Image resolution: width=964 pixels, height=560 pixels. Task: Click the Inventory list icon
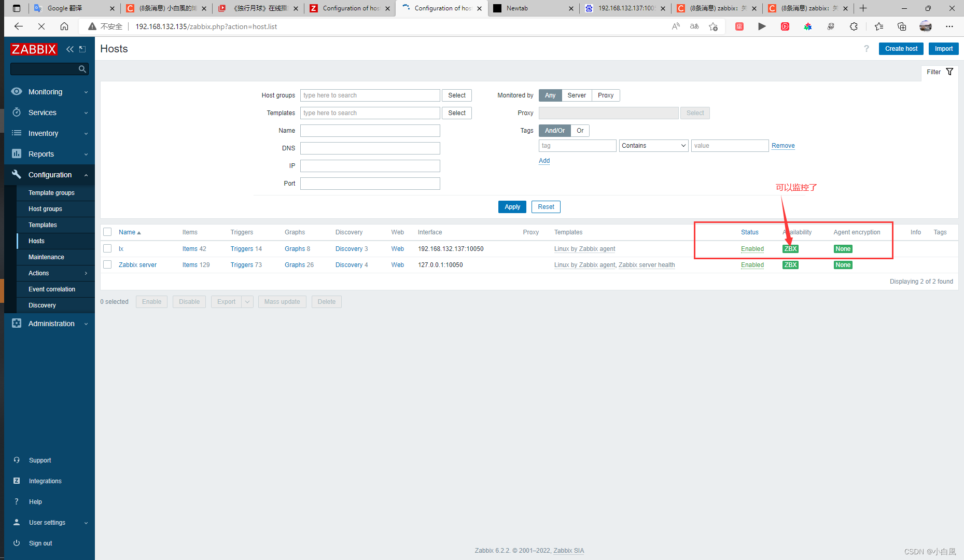click(17, 133)
